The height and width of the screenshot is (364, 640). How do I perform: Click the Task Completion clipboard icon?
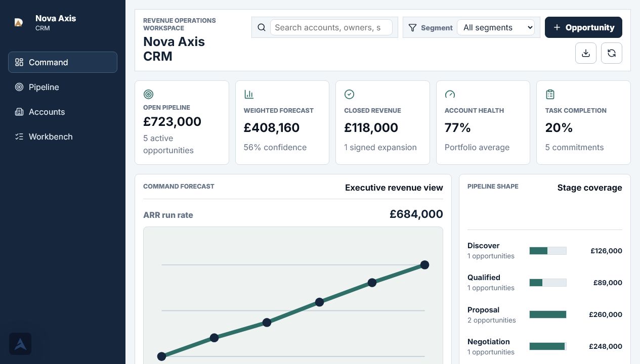[550, 94]
